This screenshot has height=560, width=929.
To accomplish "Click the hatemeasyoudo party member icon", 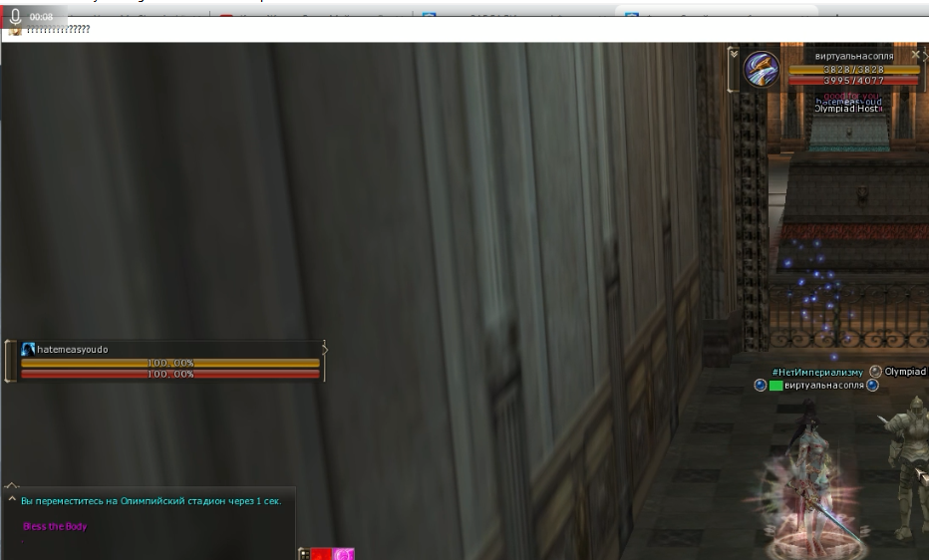I will pos(29,349).
